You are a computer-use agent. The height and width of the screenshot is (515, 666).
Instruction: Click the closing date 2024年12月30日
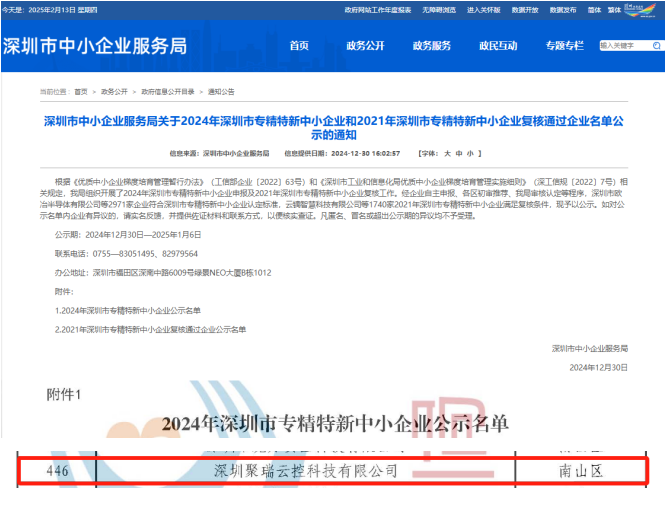point(598,368)
